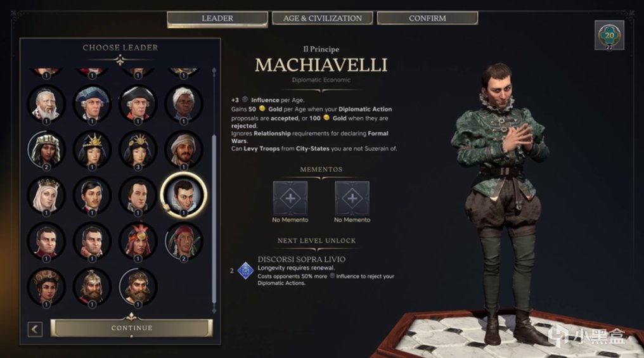Choose the Himiko leader with level 3 badge
The height and width of the screenshot is (358, 644).
point(138,150)
